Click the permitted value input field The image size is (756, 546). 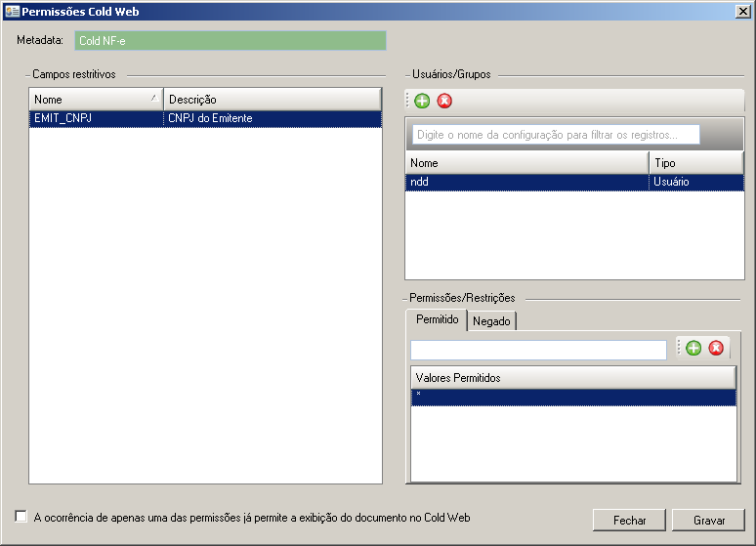pos(538,350)
